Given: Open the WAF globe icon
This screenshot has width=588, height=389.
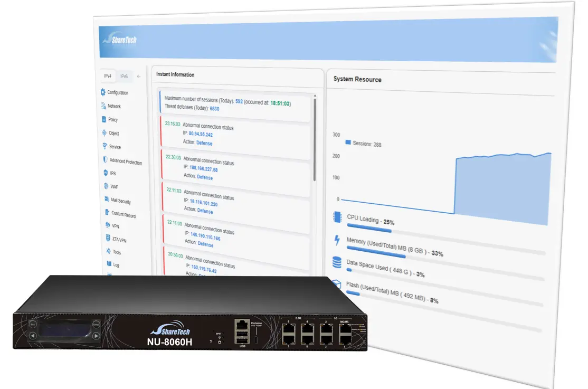Looking at the screenshot, I should [106, 186].
